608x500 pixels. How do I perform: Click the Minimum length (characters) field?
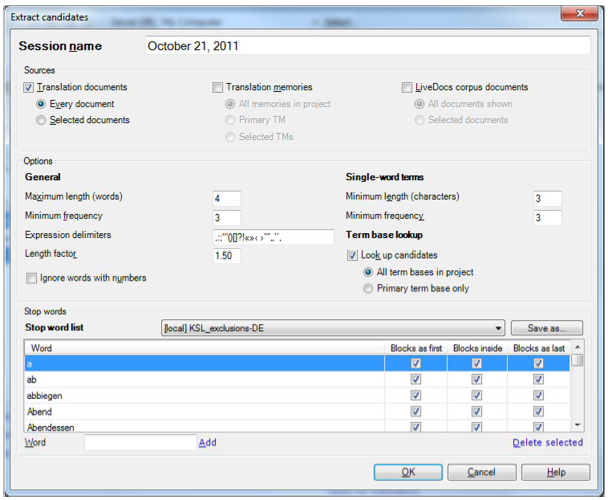coord(548,198)
